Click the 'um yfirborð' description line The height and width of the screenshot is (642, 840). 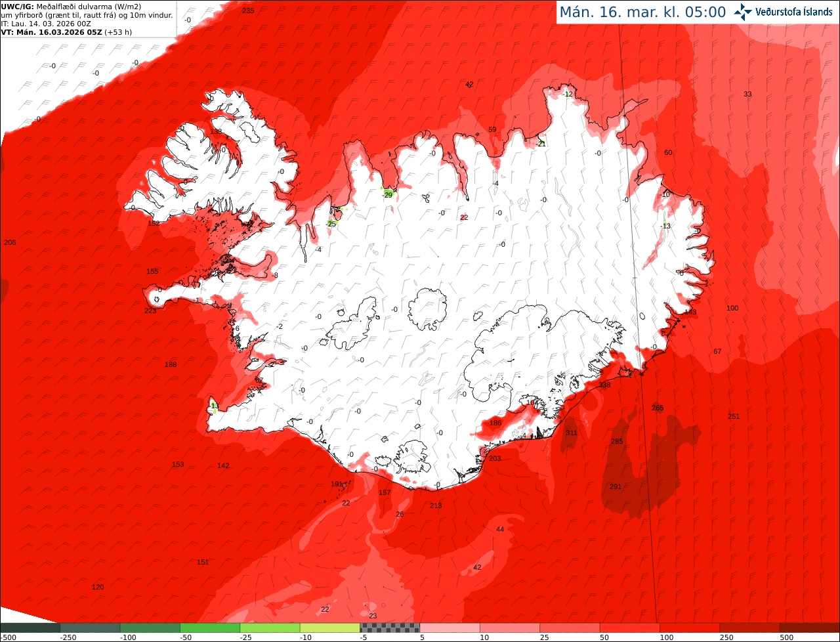pos(87,15)
